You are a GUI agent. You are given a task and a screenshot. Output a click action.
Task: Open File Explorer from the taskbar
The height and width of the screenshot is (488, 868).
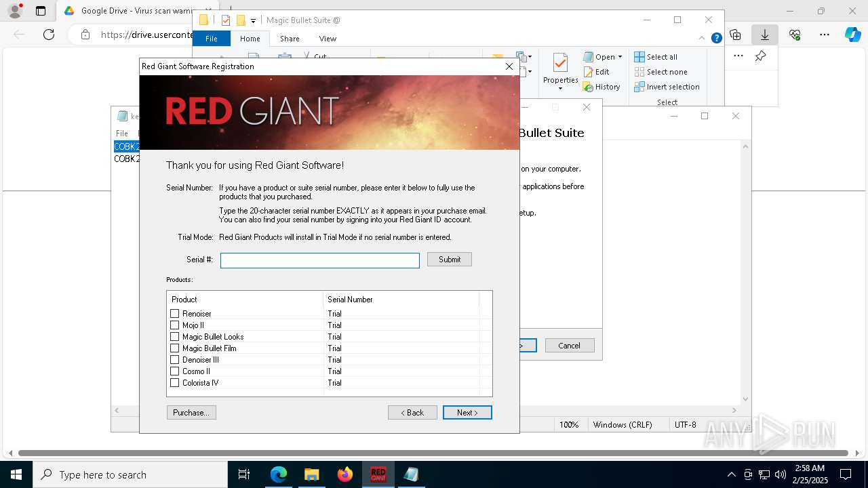click(312, 474)
